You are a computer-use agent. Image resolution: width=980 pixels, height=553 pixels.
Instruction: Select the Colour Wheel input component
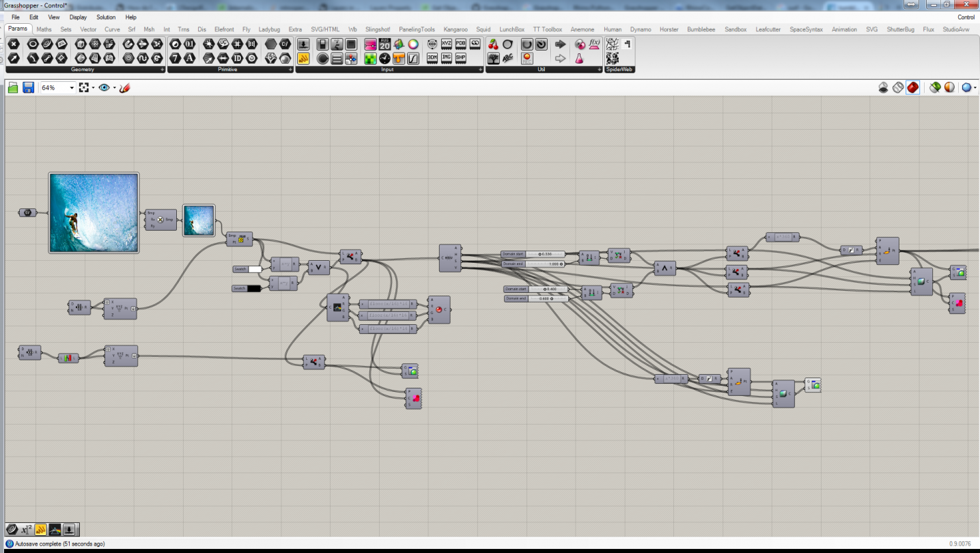(x=413, y=44)
